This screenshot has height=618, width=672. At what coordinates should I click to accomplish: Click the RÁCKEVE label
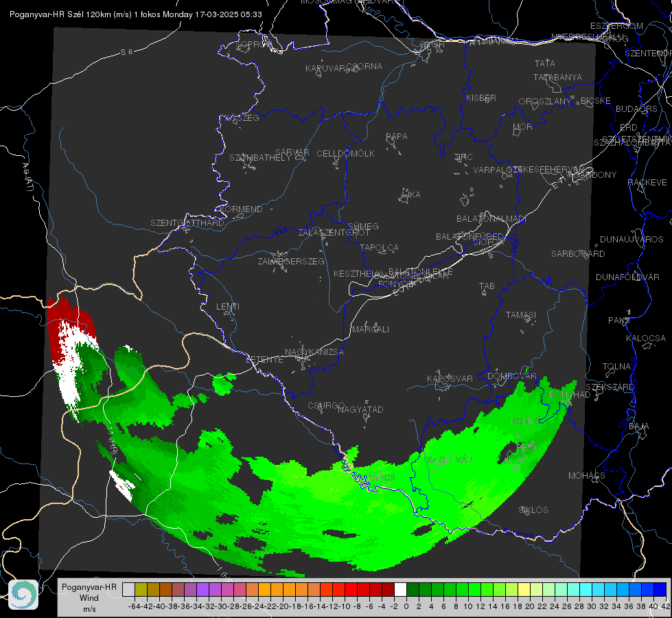coord(647,182)
